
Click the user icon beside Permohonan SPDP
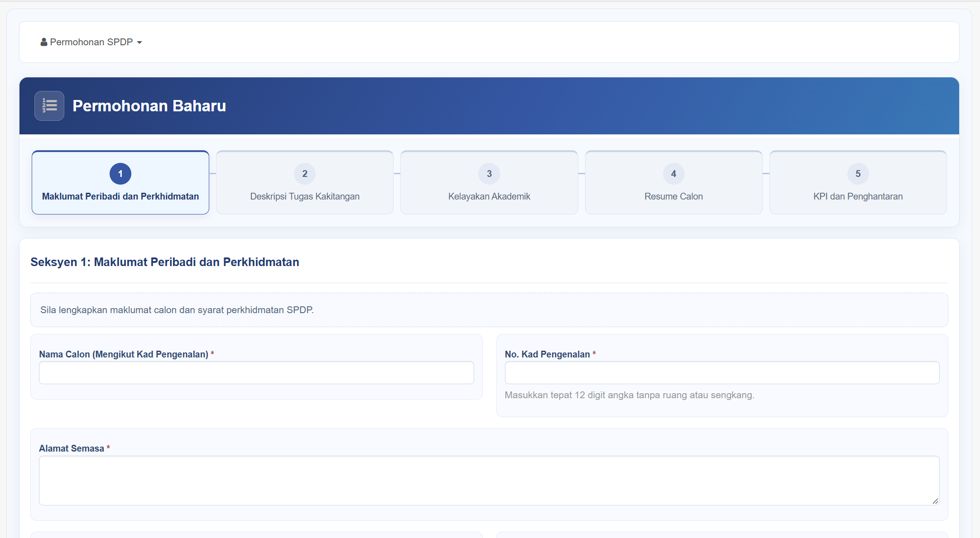(x=44, y=42)
